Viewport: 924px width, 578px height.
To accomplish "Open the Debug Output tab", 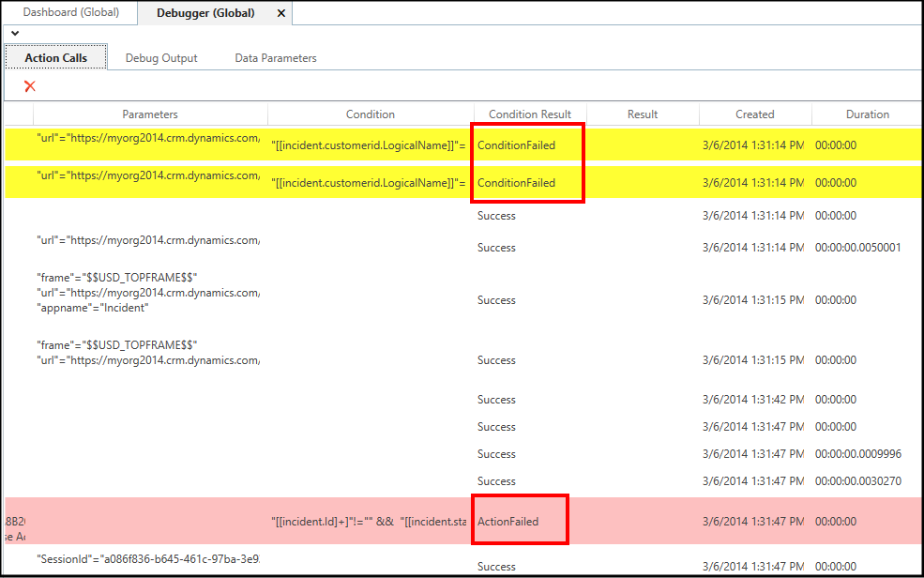I will point(161,58).
